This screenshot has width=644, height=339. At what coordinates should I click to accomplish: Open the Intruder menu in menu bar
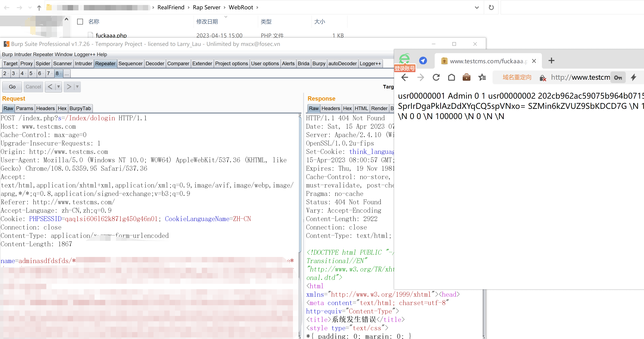click(x=23, y=54)
